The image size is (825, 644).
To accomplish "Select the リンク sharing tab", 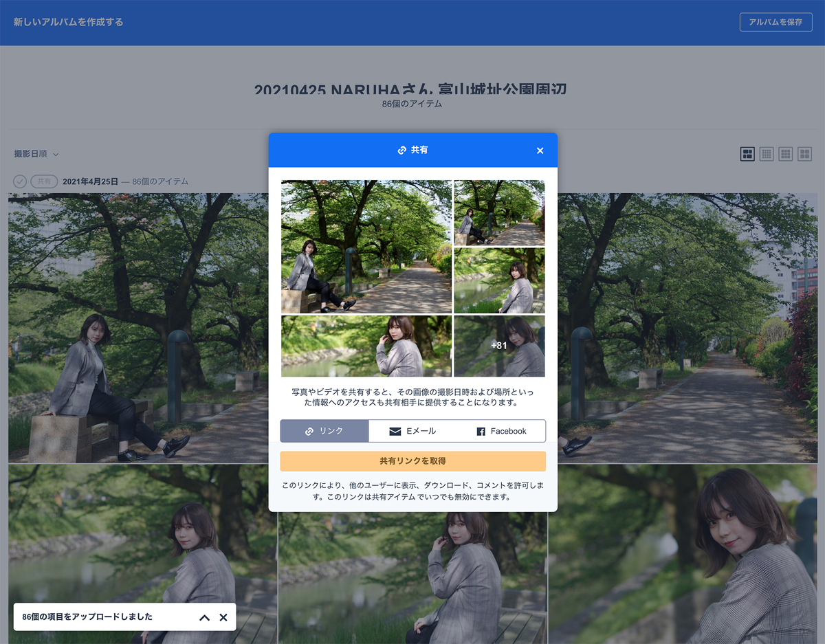I will [324, 431].
